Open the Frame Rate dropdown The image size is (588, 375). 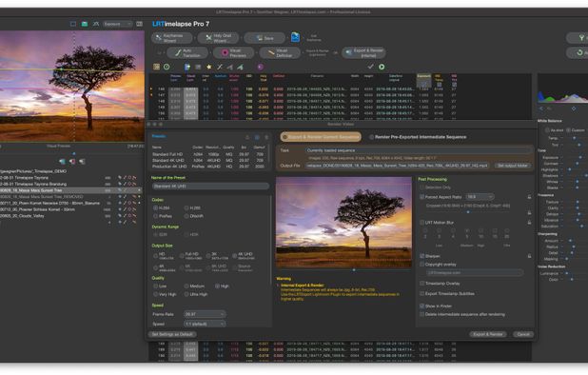[205, 314]
